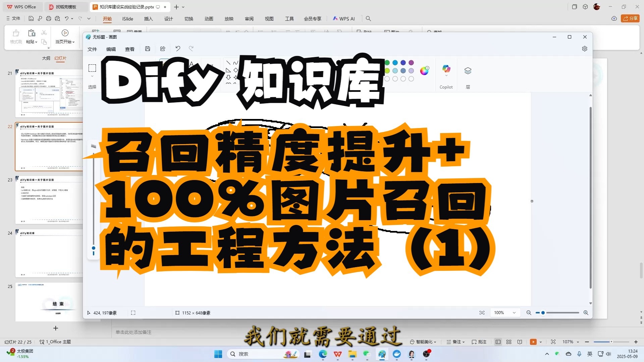Select slide 25 结束 thumbnail

[x=49, y=302]
